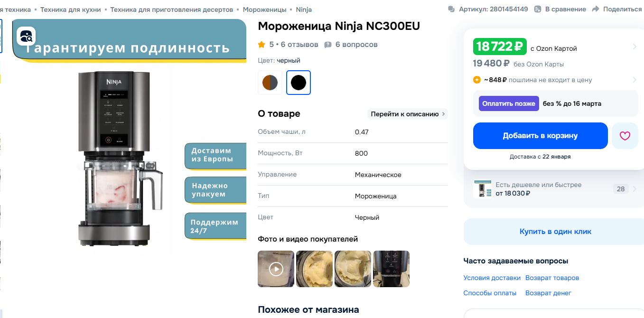Click the orange plus icon beside the customs duty

[477, 80]
